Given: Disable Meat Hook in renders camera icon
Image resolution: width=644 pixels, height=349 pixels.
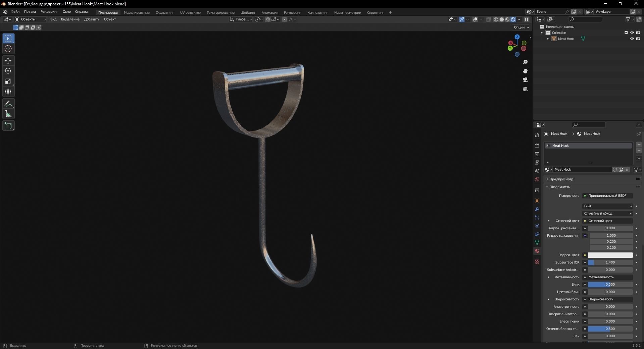Looking at the screenshot, I should click(x=638, y=39).
